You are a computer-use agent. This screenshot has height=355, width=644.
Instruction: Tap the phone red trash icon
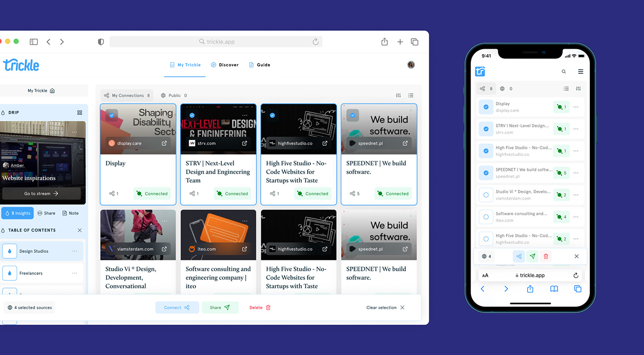[546, 257]
